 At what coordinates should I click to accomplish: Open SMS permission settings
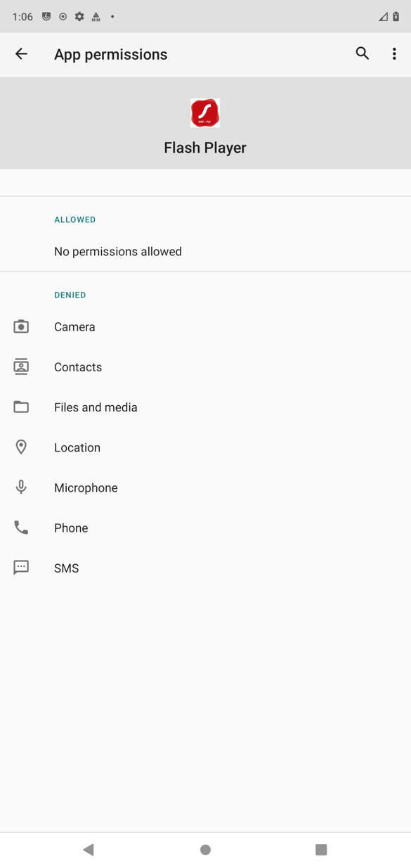[x=205, y=568]
